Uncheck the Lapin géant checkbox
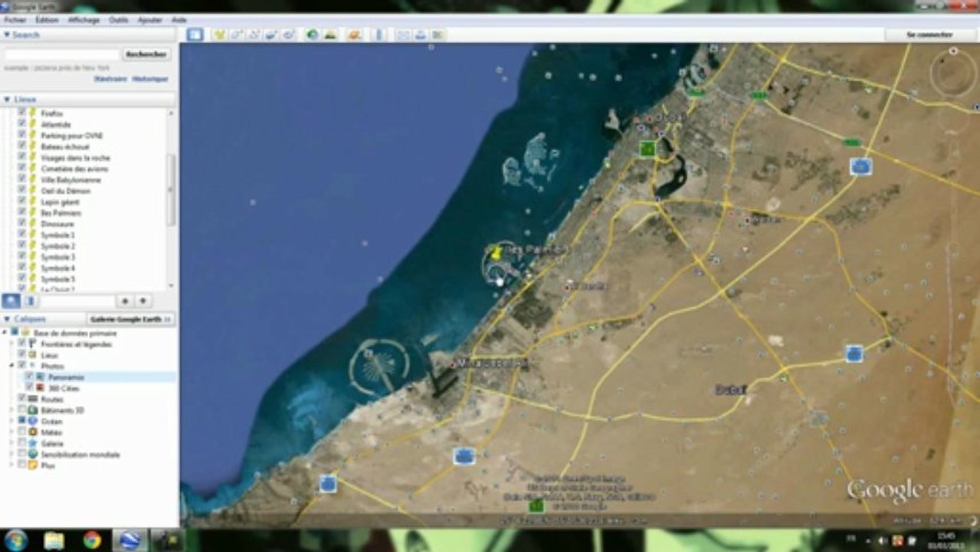The height and width of the screenshot is (552, 980). pyautogui.click(x=21, y=202)
